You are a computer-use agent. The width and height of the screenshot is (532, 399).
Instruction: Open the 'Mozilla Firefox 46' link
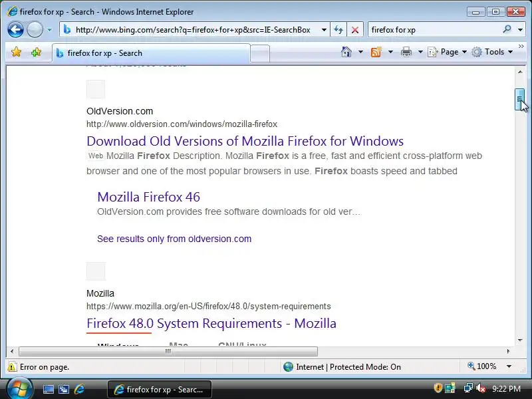click(x=148, y=197)
